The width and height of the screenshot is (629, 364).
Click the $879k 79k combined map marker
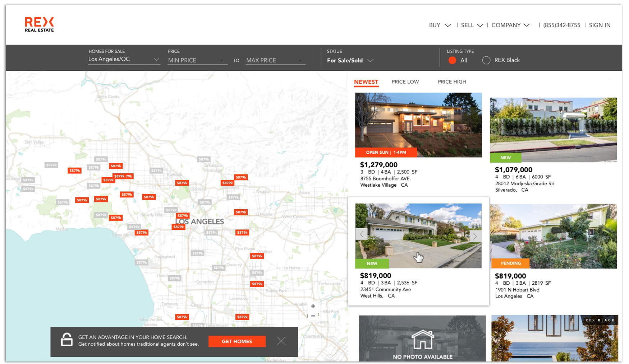(123, 176)
